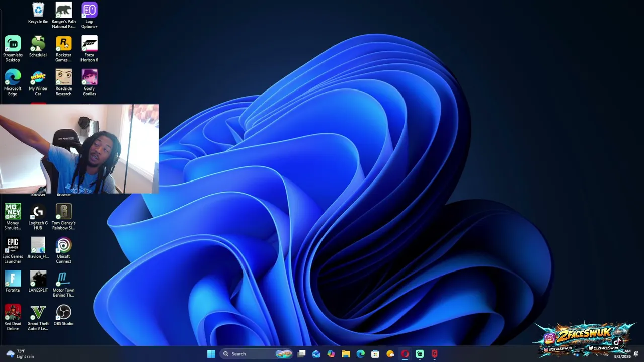Select the Forza Horizon 6 desktop icon

[89, 49]
